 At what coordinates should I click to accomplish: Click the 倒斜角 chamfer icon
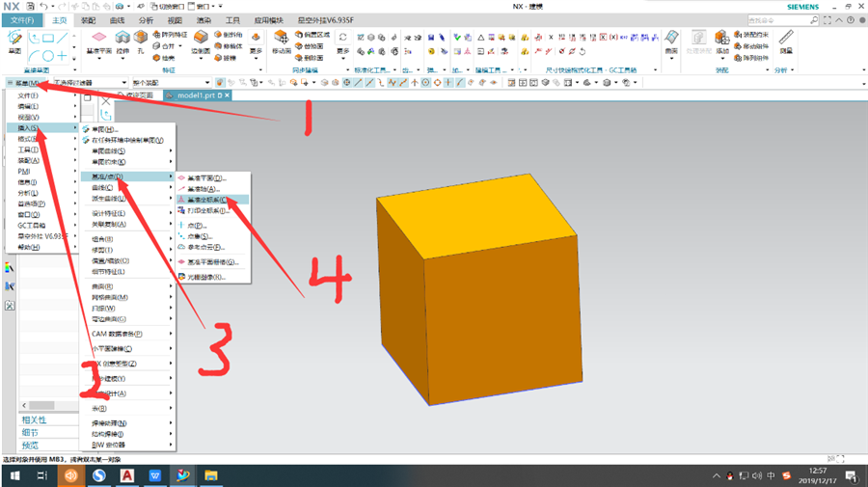[218, 35]
